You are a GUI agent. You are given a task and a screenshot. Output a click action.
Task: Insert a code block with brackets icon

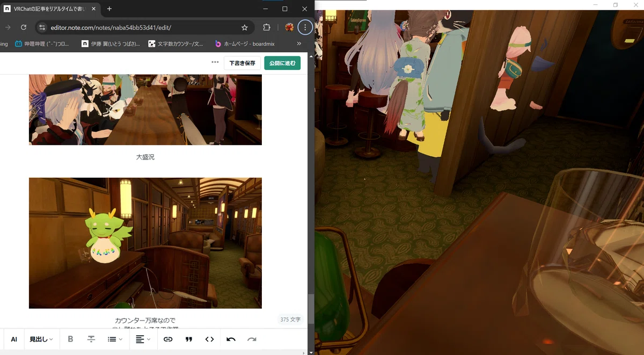click(x=210, y=339)
